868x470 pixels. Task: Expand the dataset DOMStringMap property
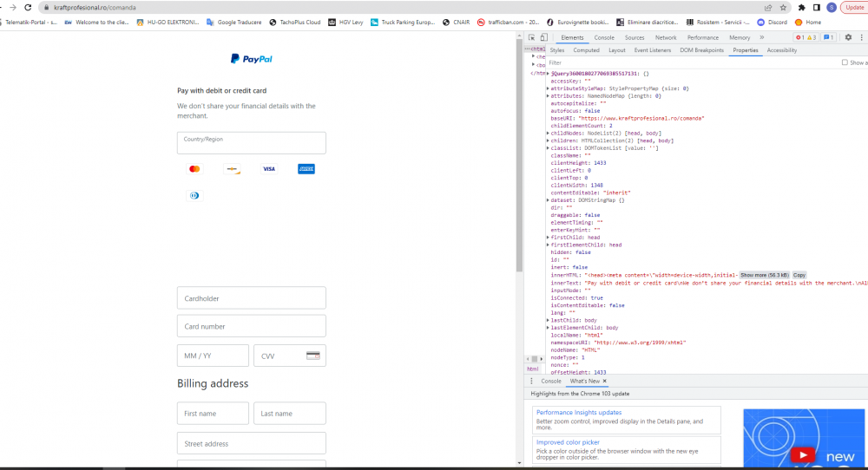548,200
